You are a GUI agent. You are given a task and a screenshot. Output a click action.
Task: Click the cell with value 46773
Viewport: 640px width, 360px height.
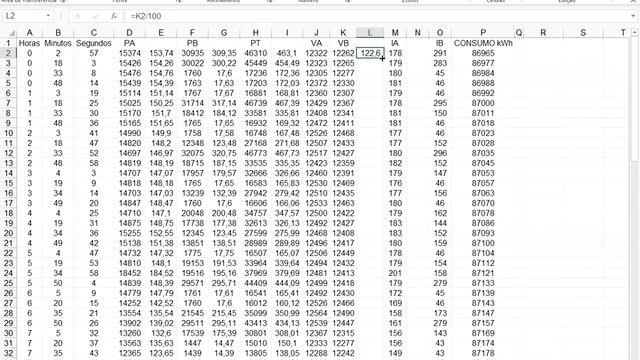click(x=256, y=153)
